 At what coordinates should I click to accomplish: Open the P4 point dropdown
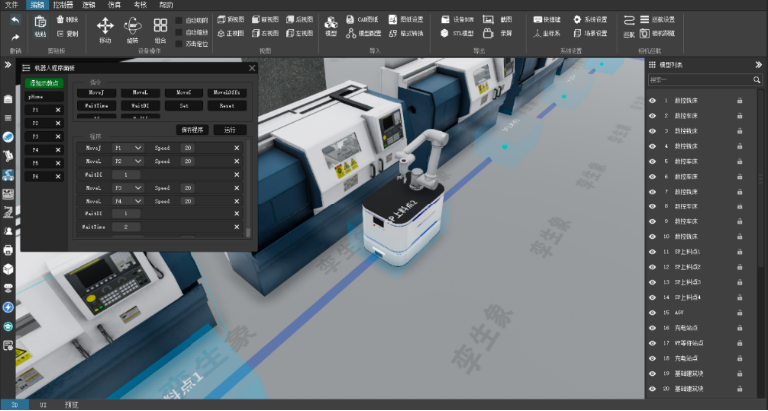pyautogui.click(x=128, y=201)
